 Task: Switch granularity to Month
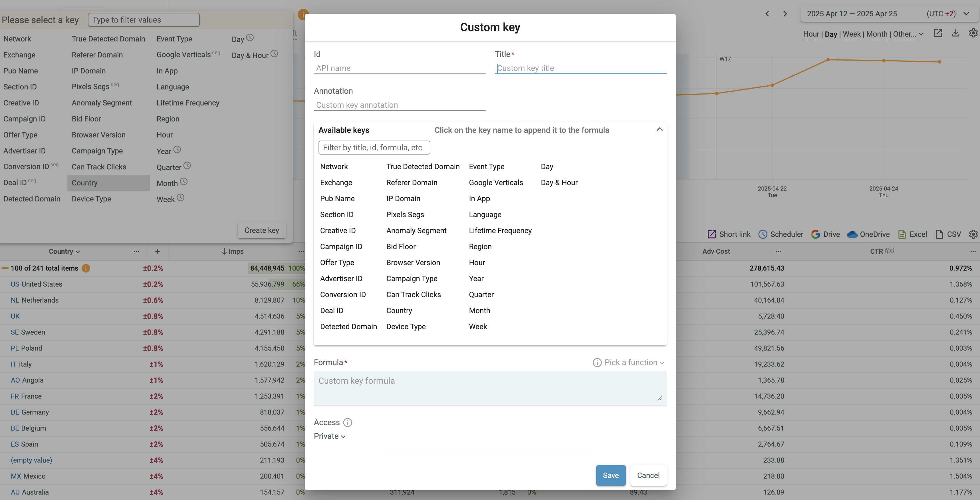tap(876, 34)
